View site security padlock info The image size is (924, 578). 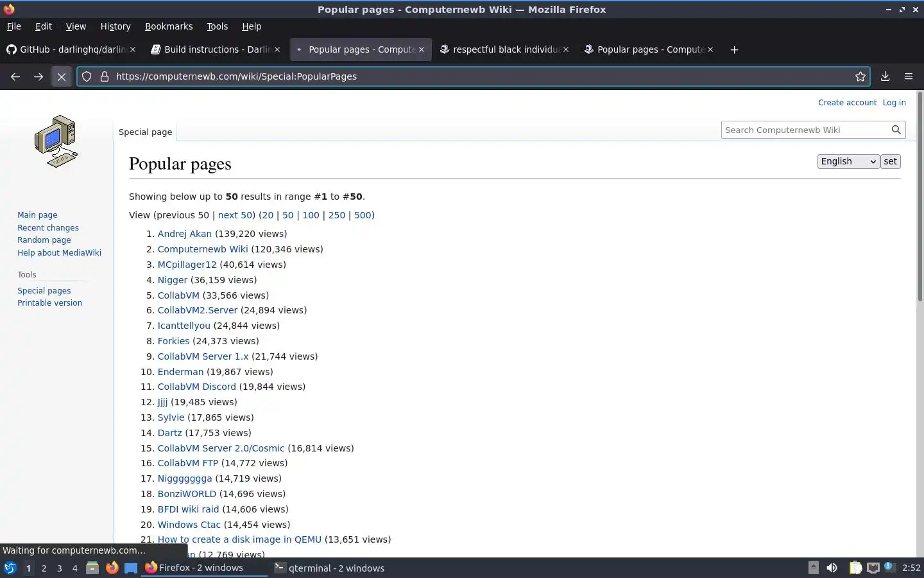(x=105, y=76)
